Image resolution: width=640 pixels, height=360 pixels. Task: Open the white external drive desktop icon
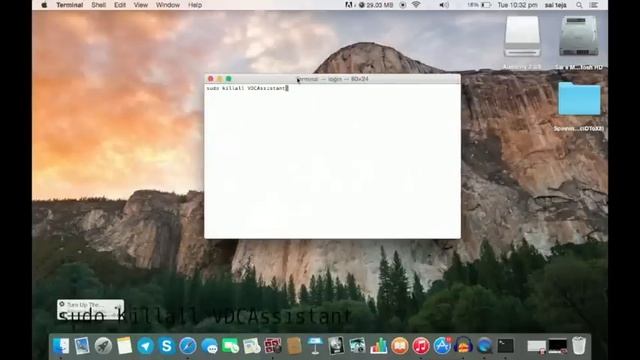(522, 37)
